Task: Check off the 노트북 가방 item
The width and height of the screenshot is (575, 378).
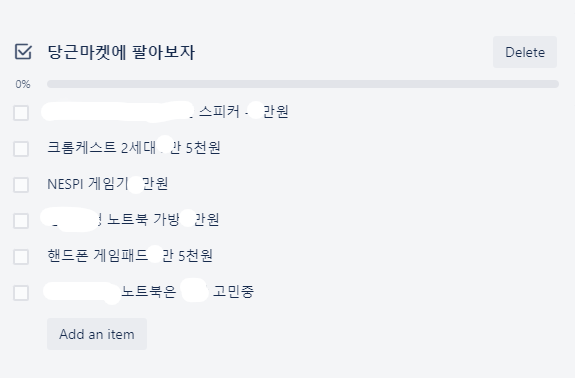Action: tap(21, 221)
